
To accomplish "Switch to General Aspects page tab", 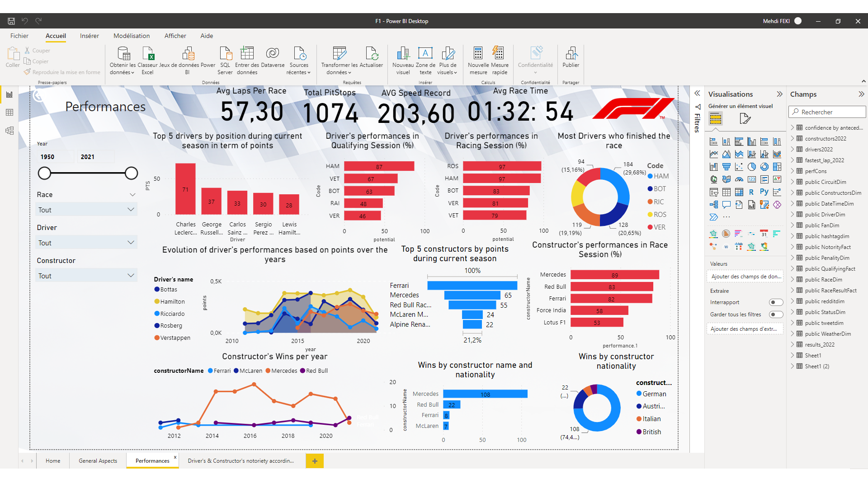I will [98, 461].
